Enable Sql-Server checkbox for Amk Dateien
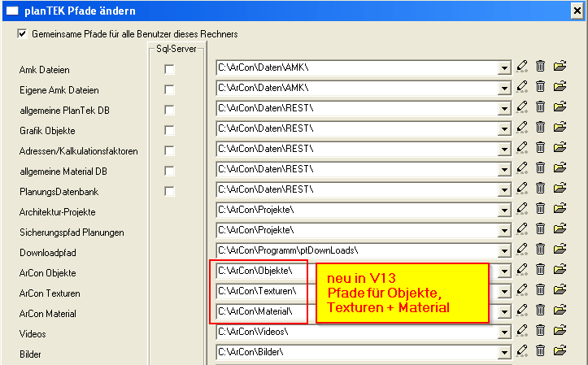This screenshot has width=588, height=365. [170, 70]
